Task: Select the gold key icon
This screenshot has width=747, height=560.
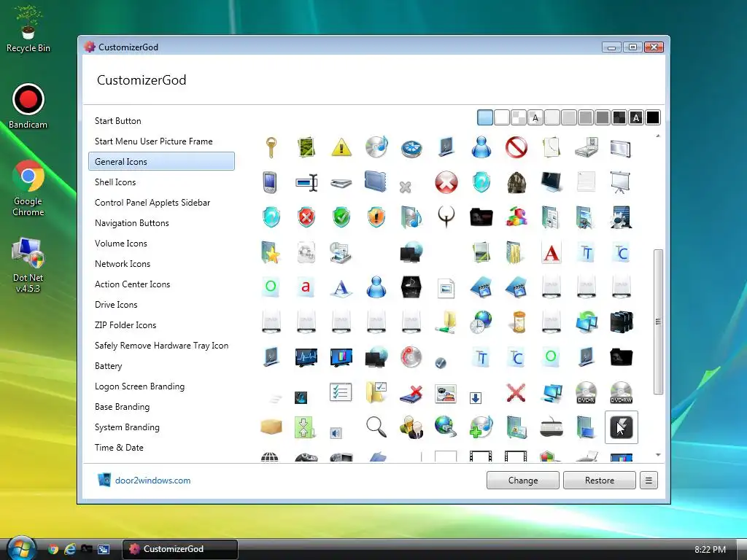Action: pos(271,147)
